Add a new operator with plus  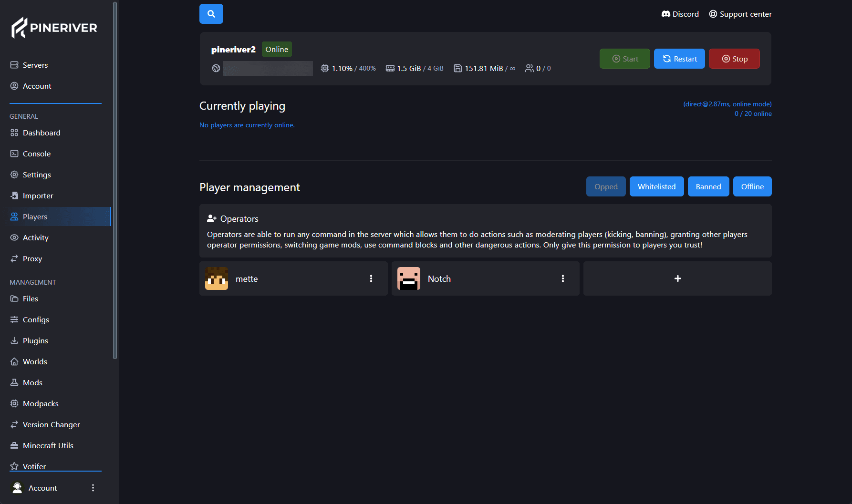[x=677, y=278]
